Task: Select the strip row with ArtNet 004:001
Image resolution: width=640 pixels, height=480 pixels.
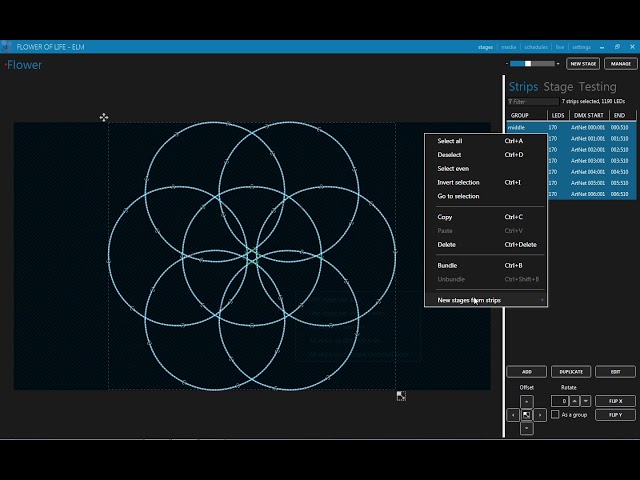Action: pyautogui.click(x=592, y=172)
